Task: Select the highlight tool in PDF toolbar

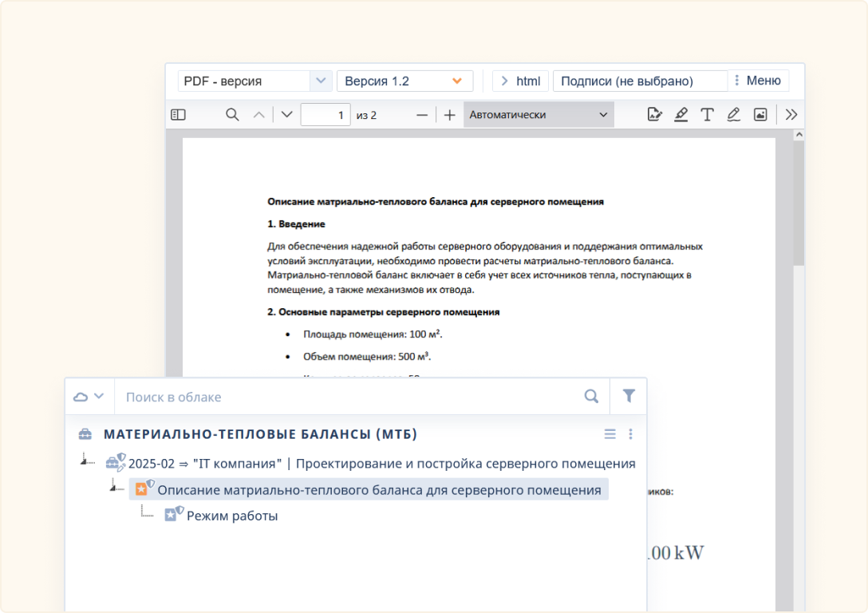Action: tap(681, 115)
